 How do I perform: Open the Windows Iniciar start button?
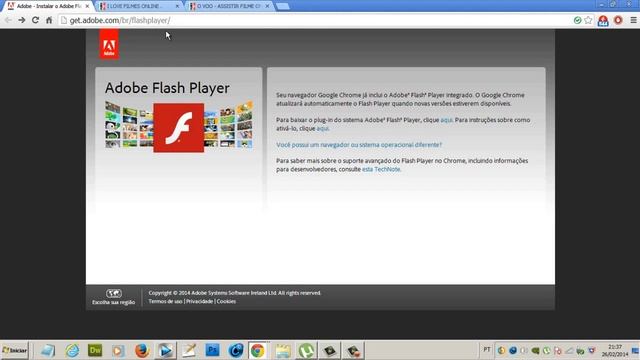coord(14,350)
